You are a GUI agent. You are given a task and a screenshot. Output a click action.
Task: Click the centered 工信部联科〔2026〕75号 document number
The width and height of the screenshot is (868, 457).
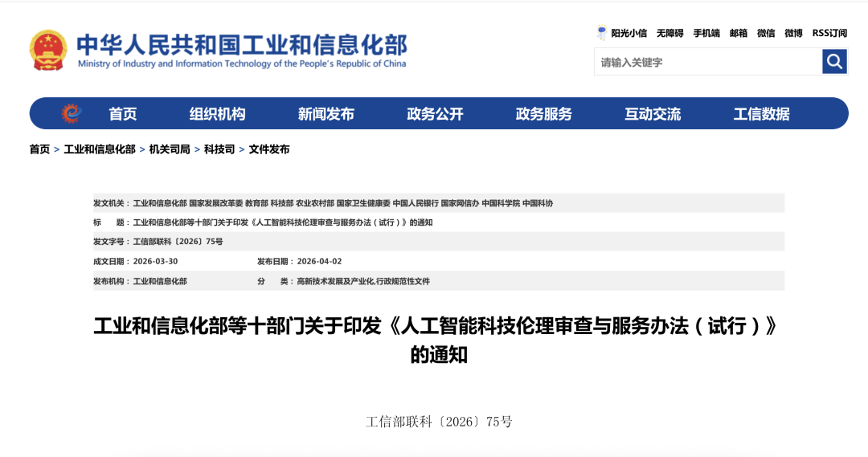(439, 422)
